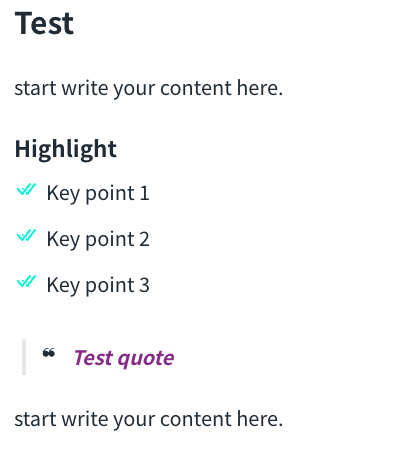Click the word 'quote' in the blockquote
This screenshot has height=473, width=410.
[146, 359]
